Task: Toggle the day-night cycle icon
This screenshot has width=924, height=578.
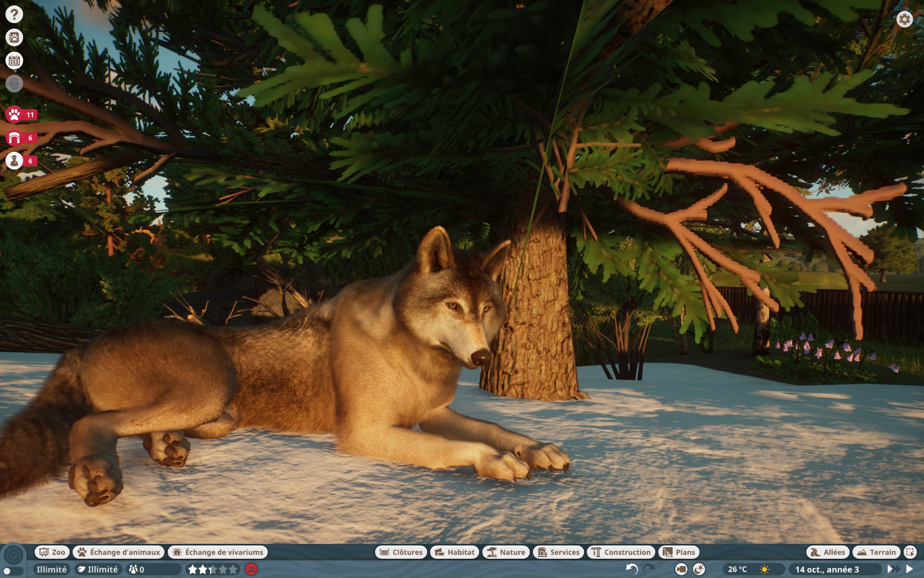Action: tap(699, 569)
